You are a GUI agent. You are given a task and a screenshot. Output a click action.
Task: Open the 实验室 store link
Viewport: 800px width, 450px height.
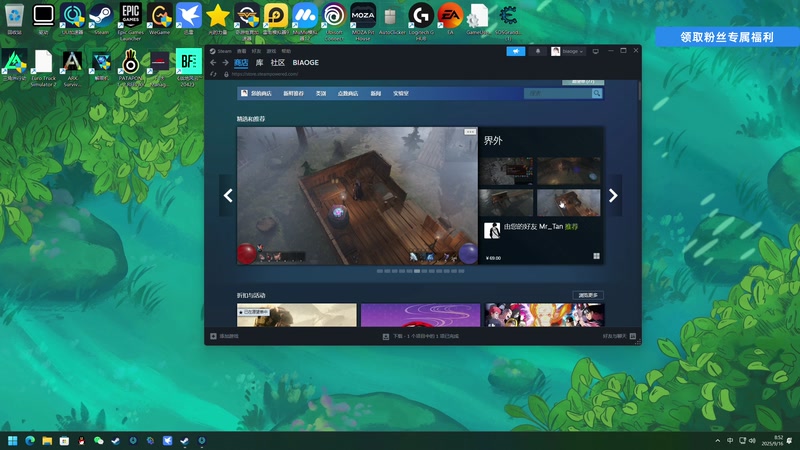[401, 93]
